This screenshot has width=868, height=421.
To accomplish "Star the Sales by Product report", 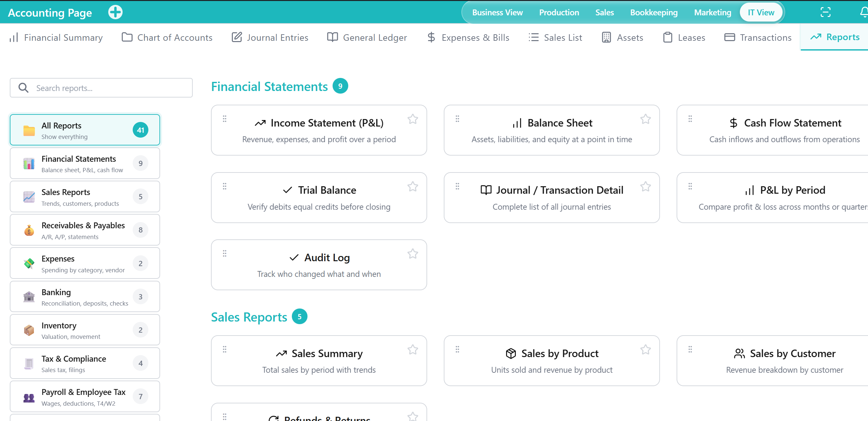I will point(645,350).
